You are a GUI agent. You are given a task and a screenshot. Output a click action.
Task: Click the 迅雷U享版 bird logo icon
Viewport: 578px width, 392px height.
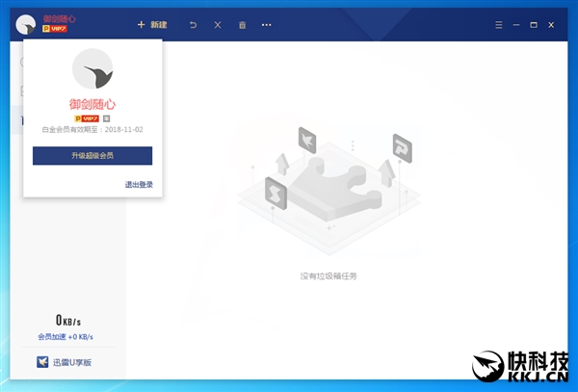[42, 362]
